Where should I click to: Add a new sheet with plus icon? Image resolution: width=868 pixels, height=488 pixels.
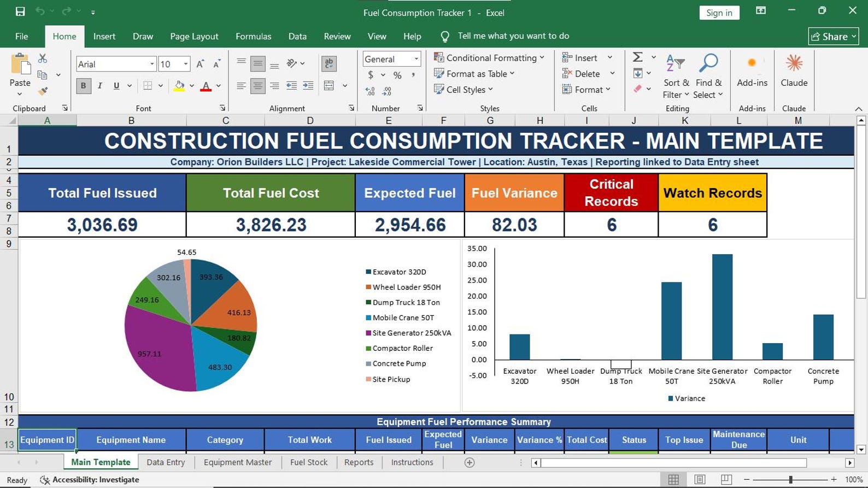click(470, 462)
